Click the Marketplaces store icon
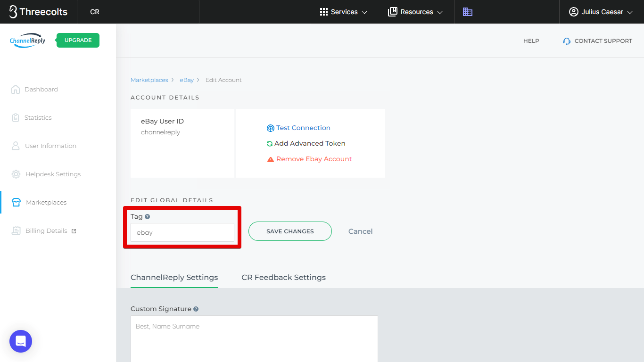Screen dimensions: 644x362 click(16, 202)
